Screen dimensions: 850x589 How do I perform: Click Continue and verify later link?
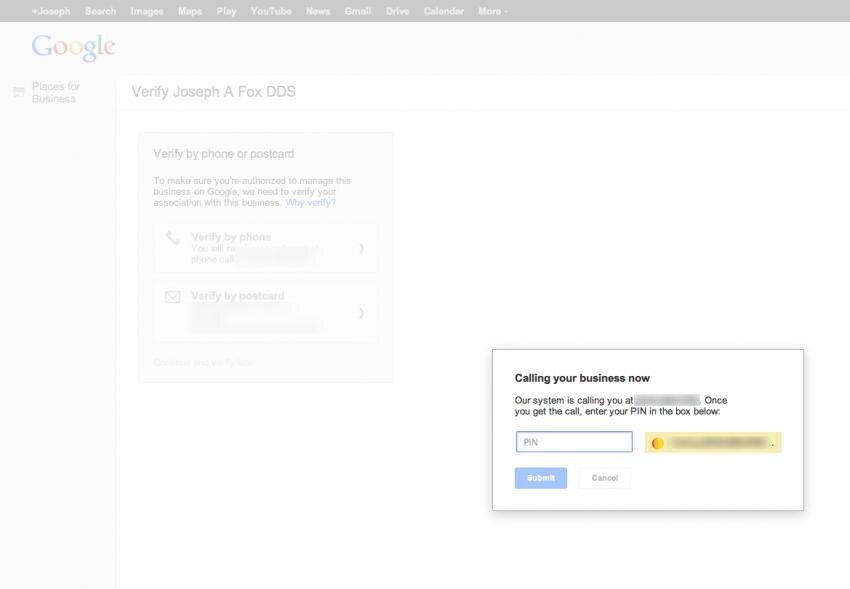pyautogui.click(x=204, y=362)
